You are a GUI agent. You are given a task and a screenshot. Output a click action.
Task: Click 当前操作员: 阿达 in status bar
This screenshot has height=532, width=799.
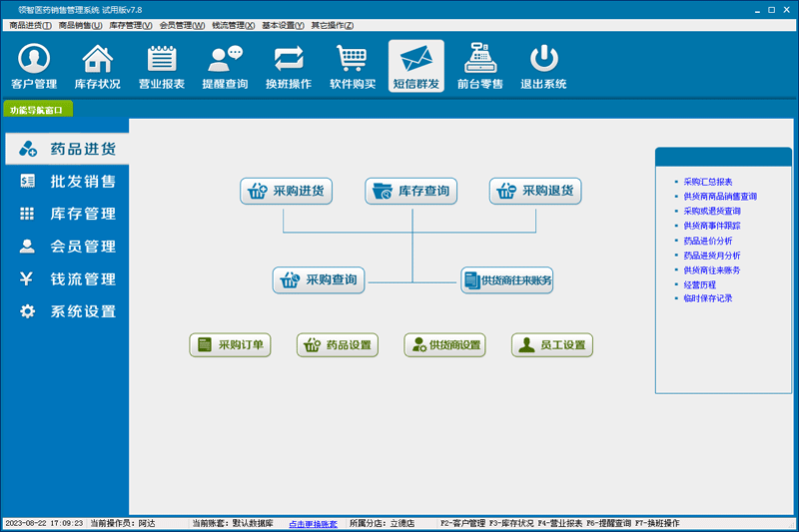(x=123, y=523)
